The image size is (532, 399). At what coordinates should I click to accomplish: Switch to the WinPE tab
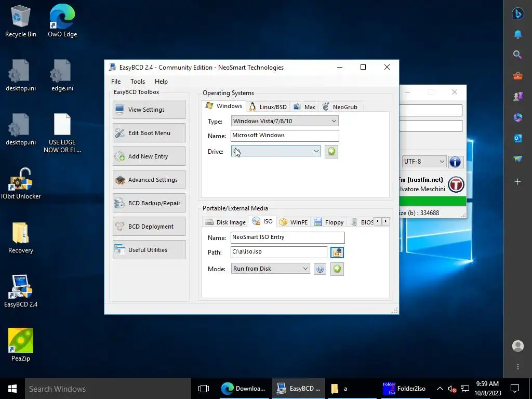(x=294, y=222)
